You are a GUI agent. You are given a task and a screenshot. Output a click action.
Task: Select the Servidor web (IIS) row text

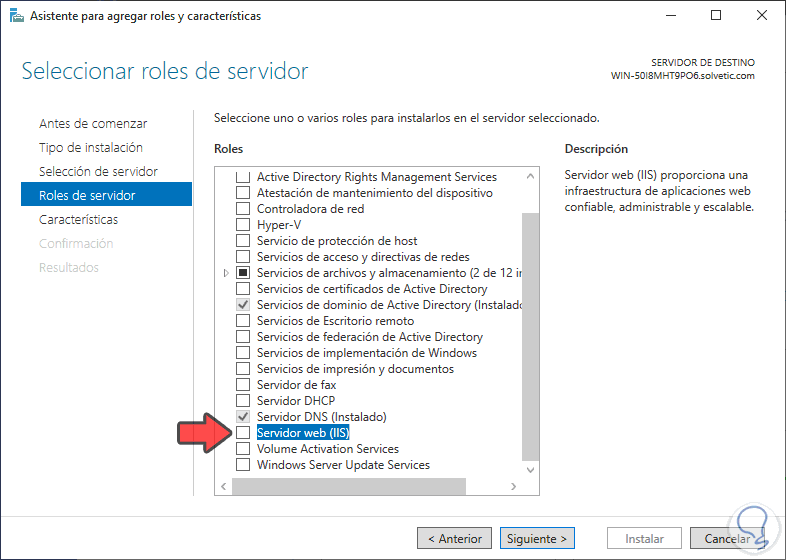point(303,433)
